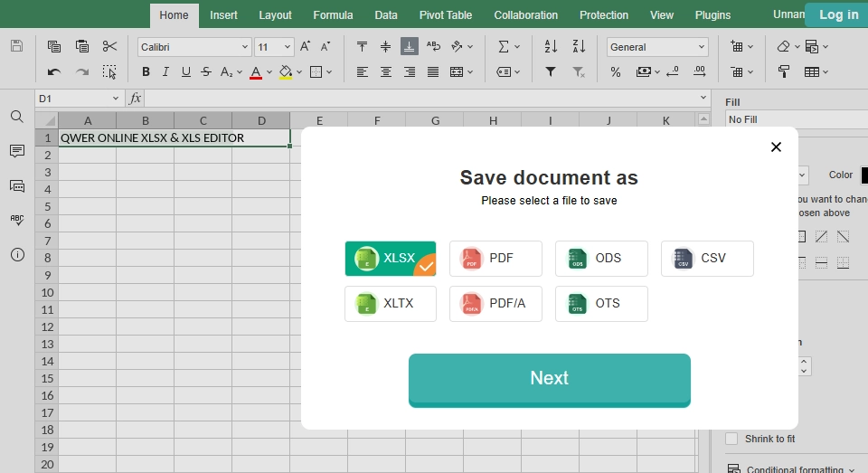Open Find search in left sidebar
Image resolution: width=868 pixels, height=473 pixels.
(x=17, y=117)
